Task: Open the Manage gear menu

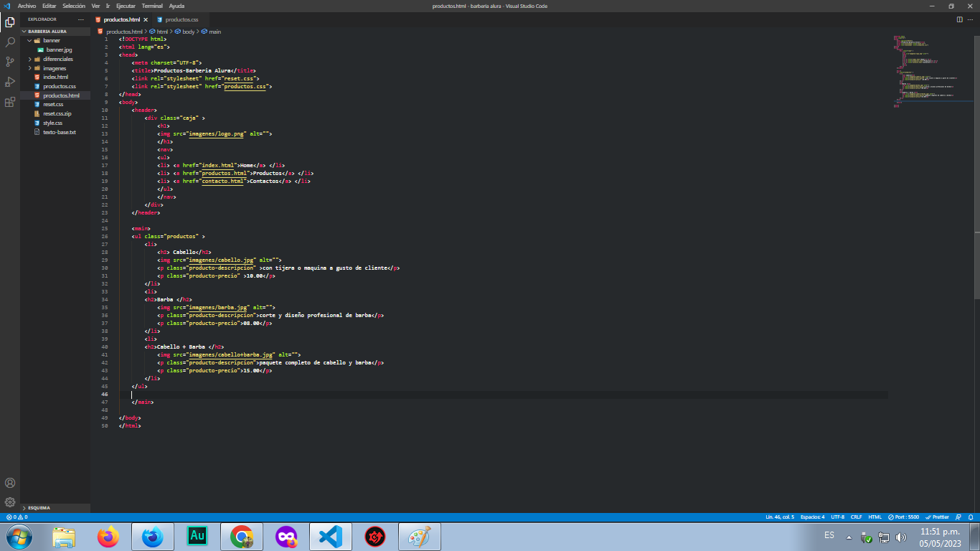Action: (10, 502)
